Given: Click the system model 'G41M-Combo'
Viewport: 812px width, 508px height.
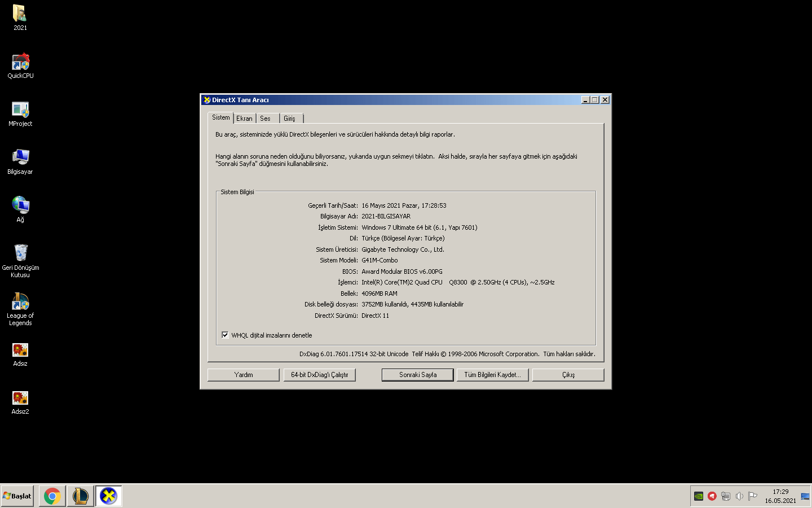Looking at the screenshot, I should pos(379,260).
